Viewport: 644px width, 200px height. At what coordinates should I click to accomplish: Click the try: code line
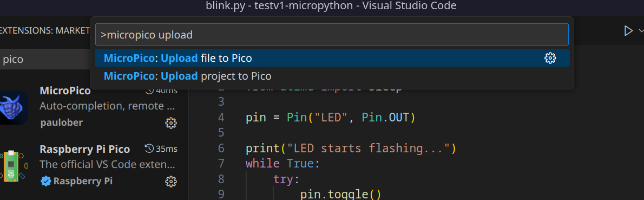287,179
